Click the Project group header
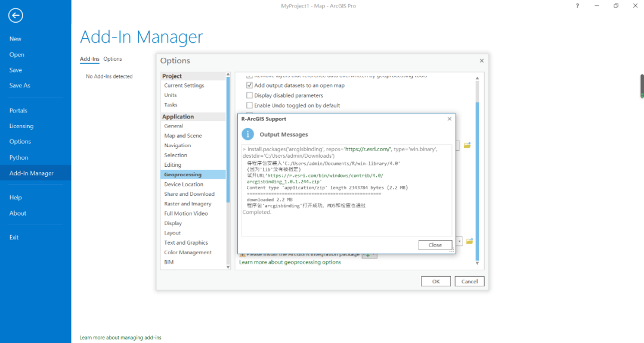Image resolution: width=644 pixels, height=343 pixels. click(x=193, y=76)
